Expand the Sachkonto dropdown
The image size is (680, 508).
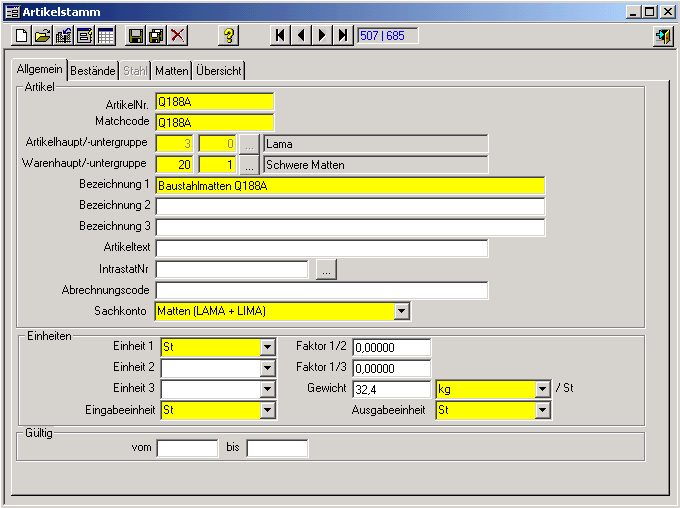[x=401, y=311]
